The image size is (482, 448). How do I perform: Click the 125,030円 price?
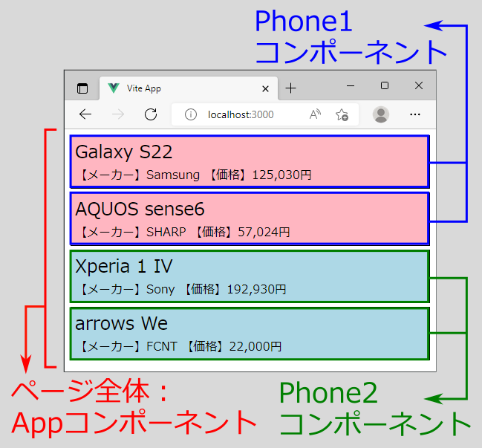coord(282,175)
